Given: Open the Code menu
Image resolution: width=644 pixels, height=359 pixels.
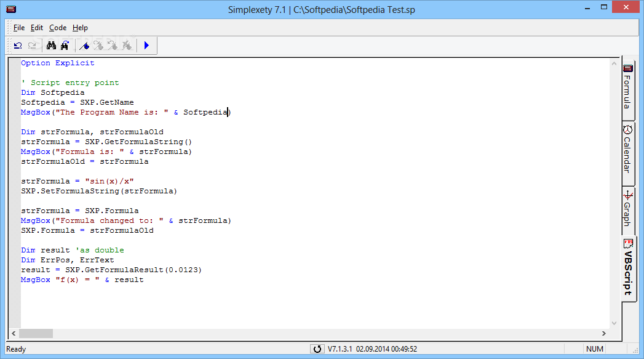Looking at the screenshot, I should click(x=57, y=28).
